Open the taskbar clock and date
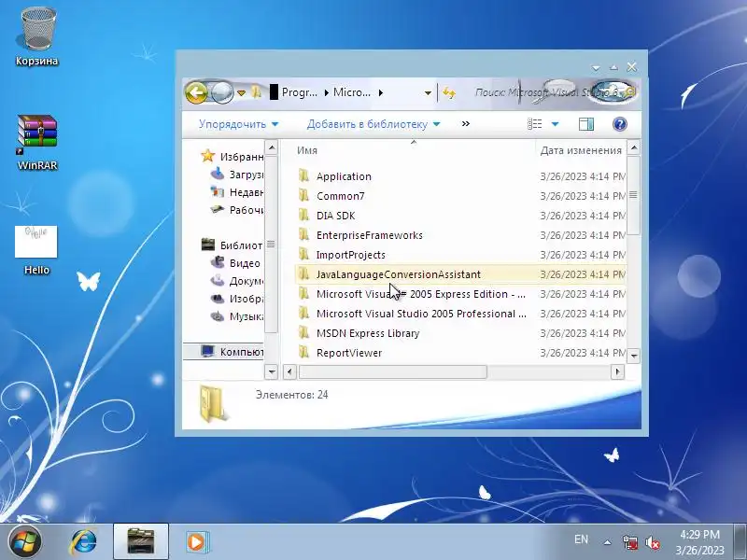The width and height of the screenshot is (747, 560). (699, 542)
